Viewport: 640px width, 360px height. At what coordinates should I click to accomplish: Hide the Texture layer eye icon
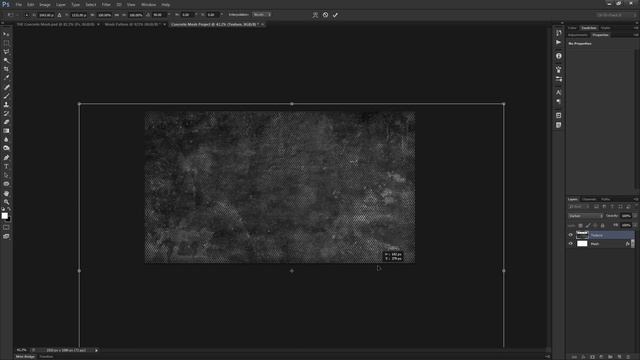pos(571,235)
